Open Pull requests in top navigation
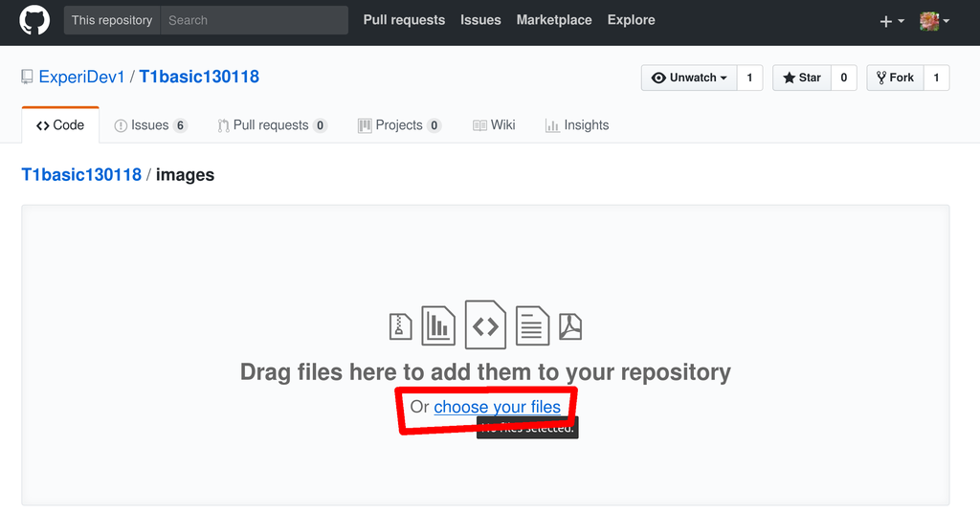 [x=404, y=20]
